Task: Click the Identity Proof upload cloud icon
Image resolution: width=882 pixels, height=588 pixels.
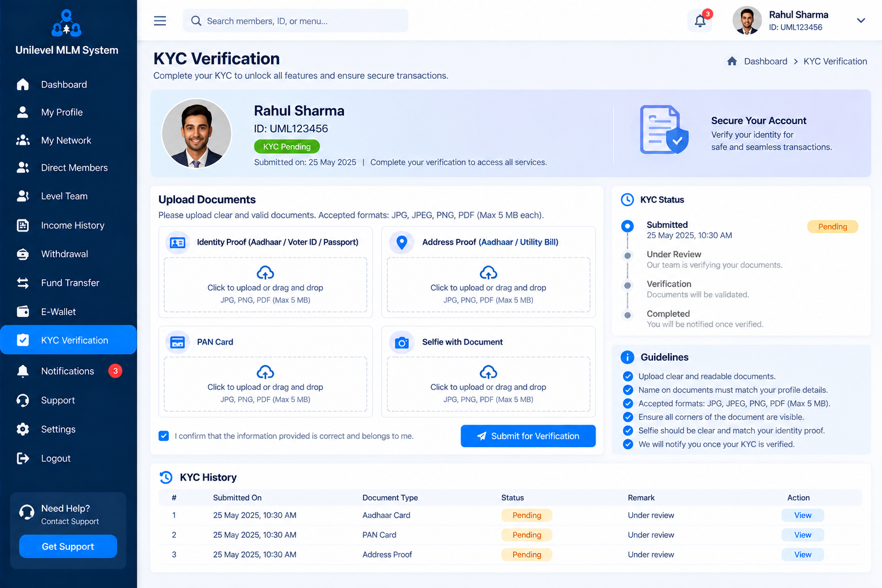Action: pos(265,272)
